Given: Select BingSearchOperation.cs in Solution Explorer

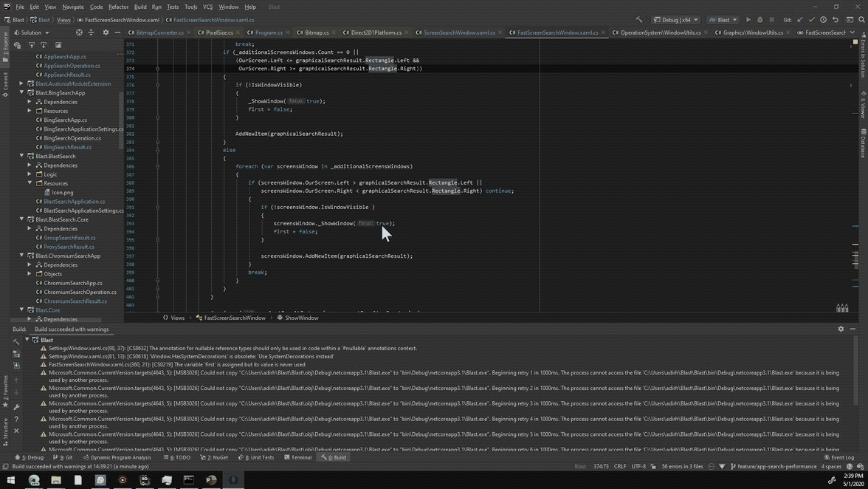Looking at the screenshot, I should pos(72,138).
